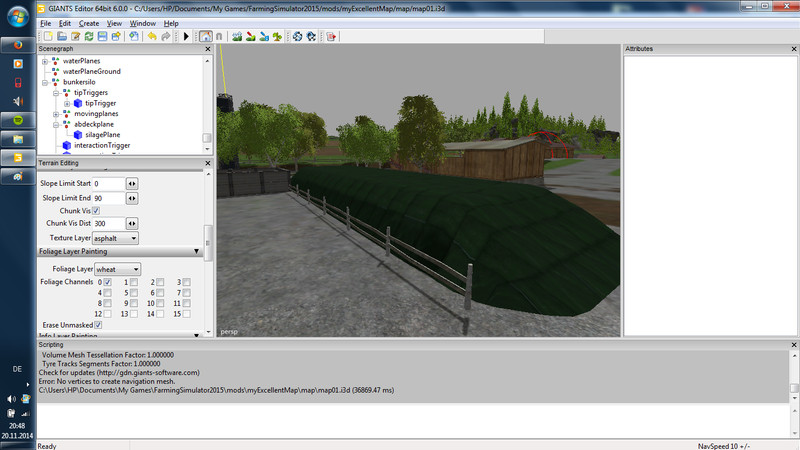The height and width of the screenshot is (450, 800).
Task: Adjust Slope Limit End spinner button
Action: point(132,198)
